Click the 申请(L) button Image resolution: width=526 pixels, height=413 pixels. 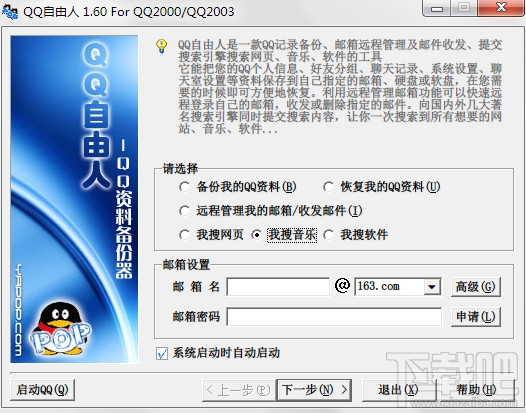pos(476,317)
